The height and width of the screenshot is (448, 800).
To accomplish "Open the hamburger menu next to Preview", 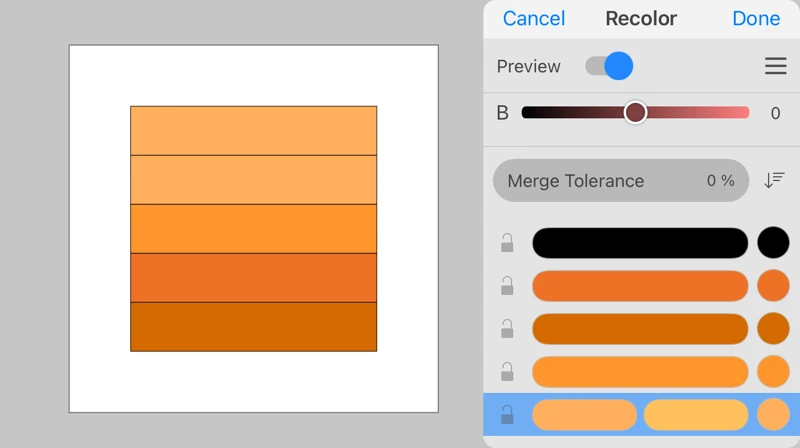I will tap(775, 66).
